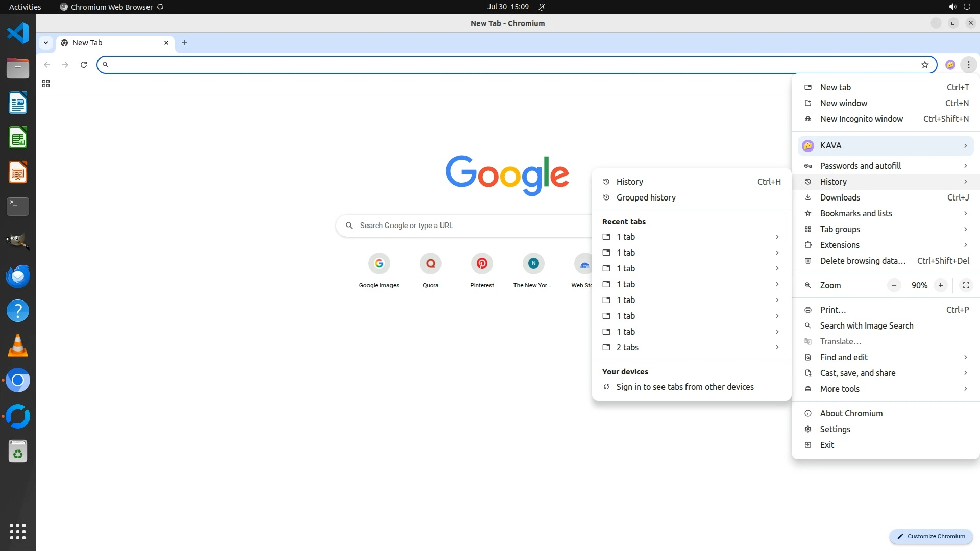This screenshot has width=980, height=551.
Task: Decrease zoom with the minus button
Action: click(894, 285)
